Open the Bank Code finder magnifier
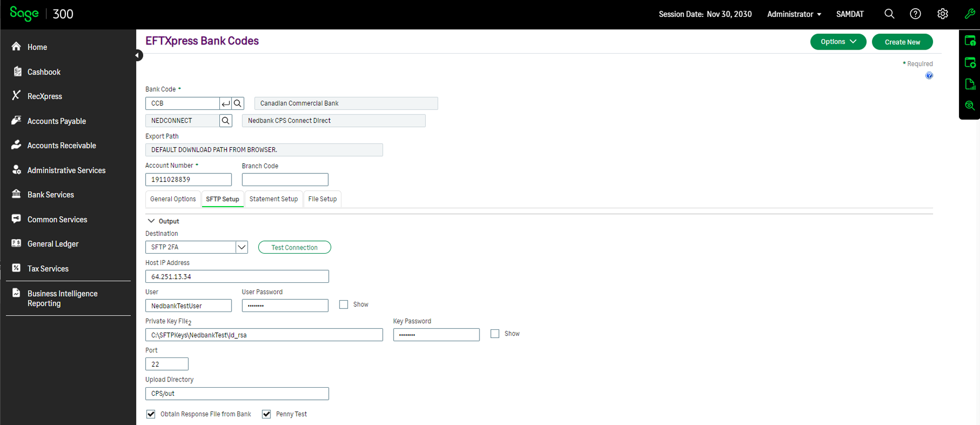Viewport: 980px width, 425px height. 238,103
